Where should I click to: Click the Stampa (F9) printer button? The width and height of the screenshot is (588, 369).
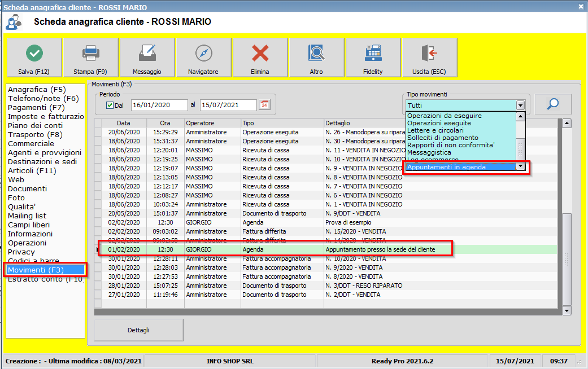tap(91, 58)
